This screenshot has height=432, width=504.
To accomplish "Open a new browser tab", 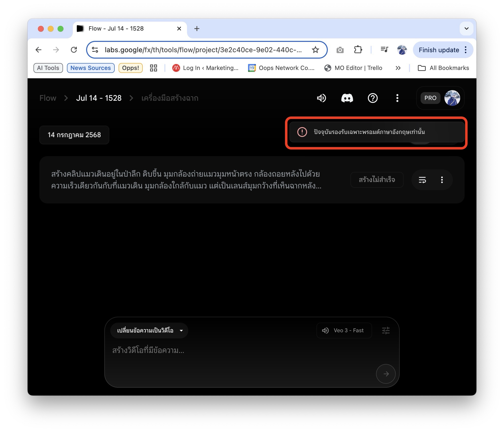I will (197, 29).
